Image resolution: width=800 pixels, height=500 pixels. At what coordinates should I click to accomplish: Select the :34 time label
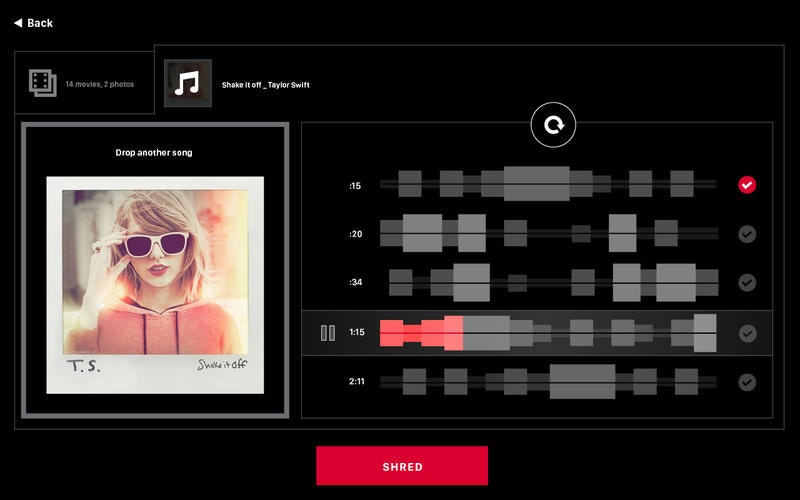point(356,282)
